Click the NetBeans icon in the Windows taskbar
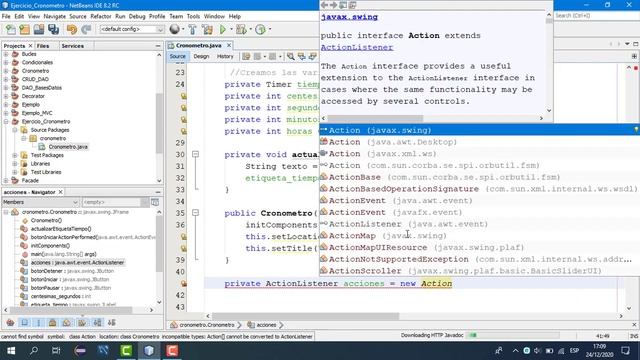 pyautogui.click(x=149, y=351)
